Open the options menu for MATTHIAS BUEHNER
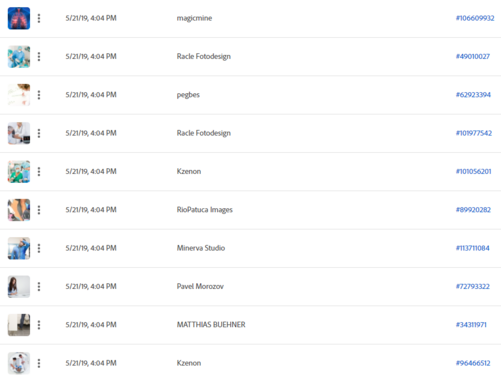This screenshot has width=501, height=380. 39,325
